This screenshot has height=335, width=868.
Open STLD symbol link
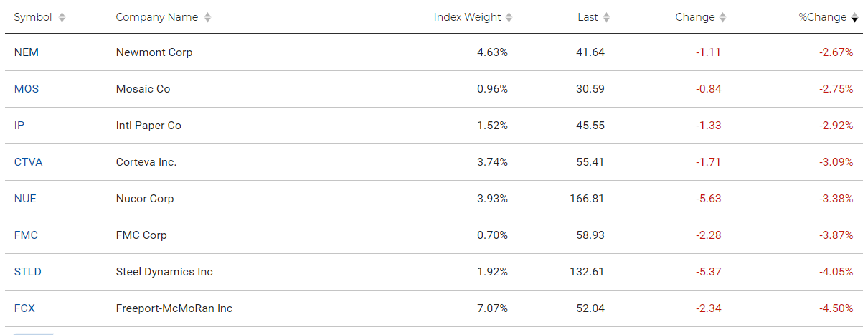(28, 272)
